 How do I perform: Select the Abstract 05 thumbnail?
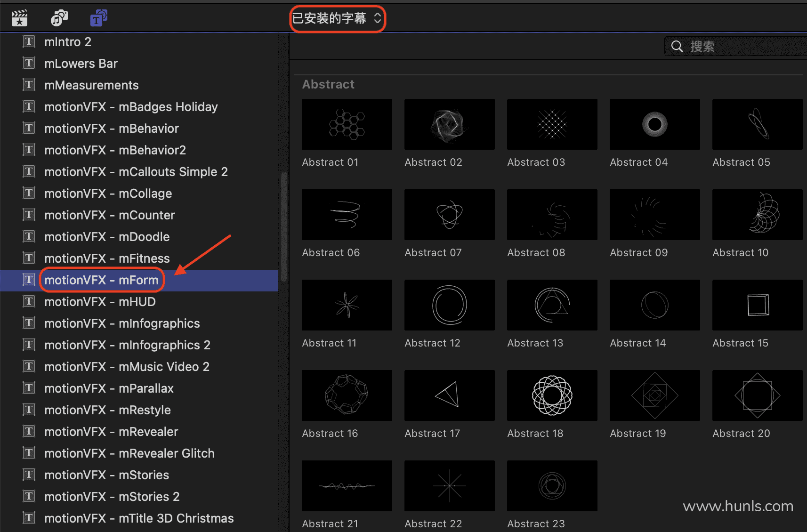(x=758, y=124)
